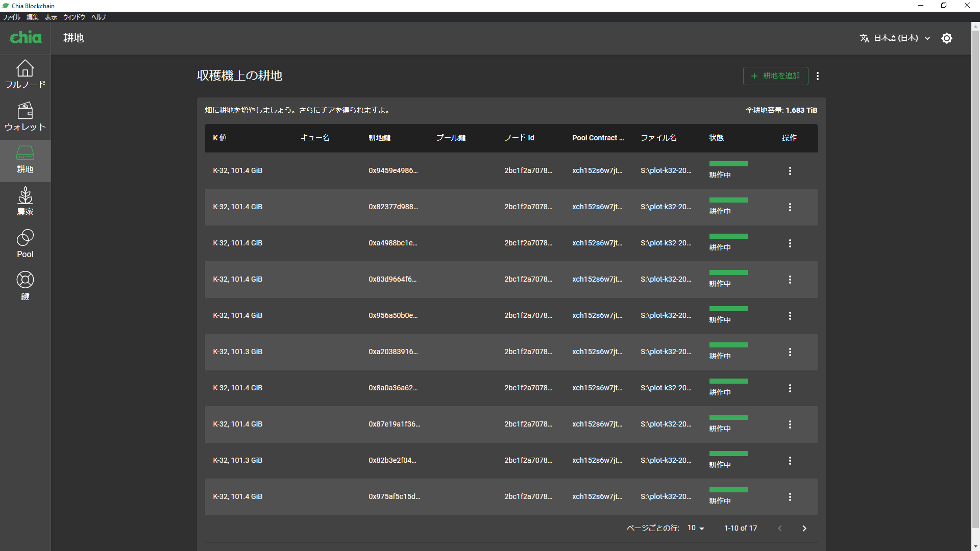Click the 耕地鍵 column header

click(380, 138)
